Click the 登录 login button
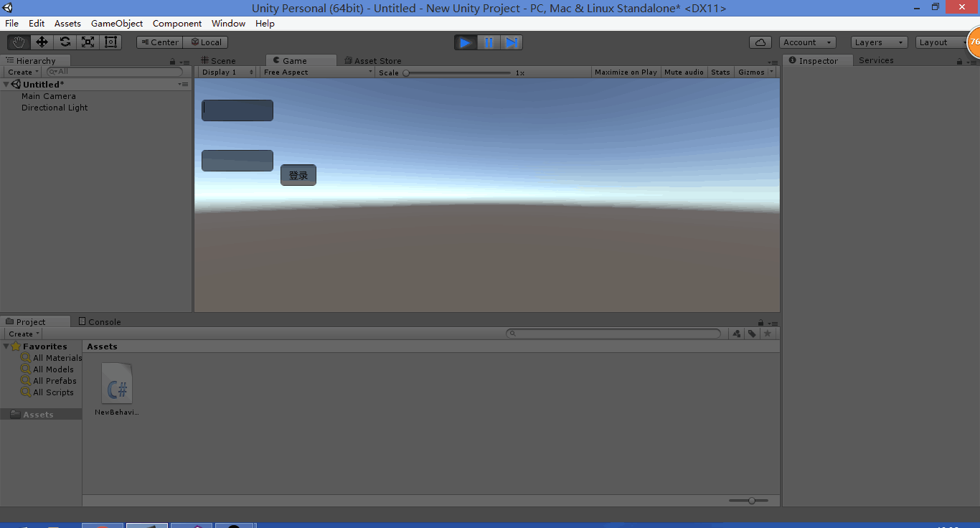Viewport: 980px width, 528px height. 298,175
